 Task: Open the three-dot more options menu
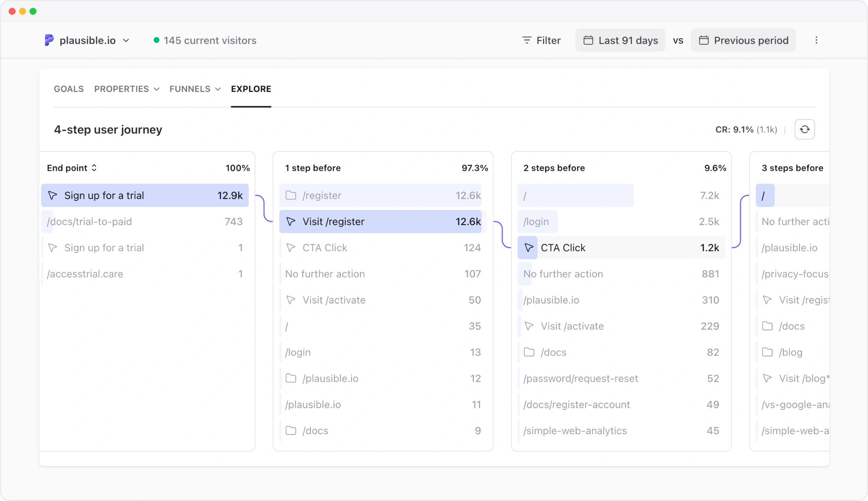coord(816,40)
